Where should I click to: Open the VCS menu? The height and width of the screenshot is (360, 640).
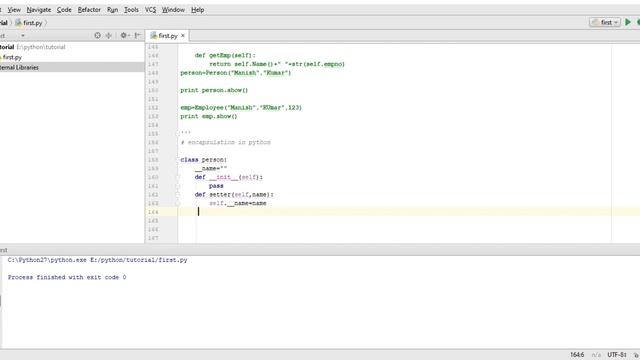tap(150, 9)
